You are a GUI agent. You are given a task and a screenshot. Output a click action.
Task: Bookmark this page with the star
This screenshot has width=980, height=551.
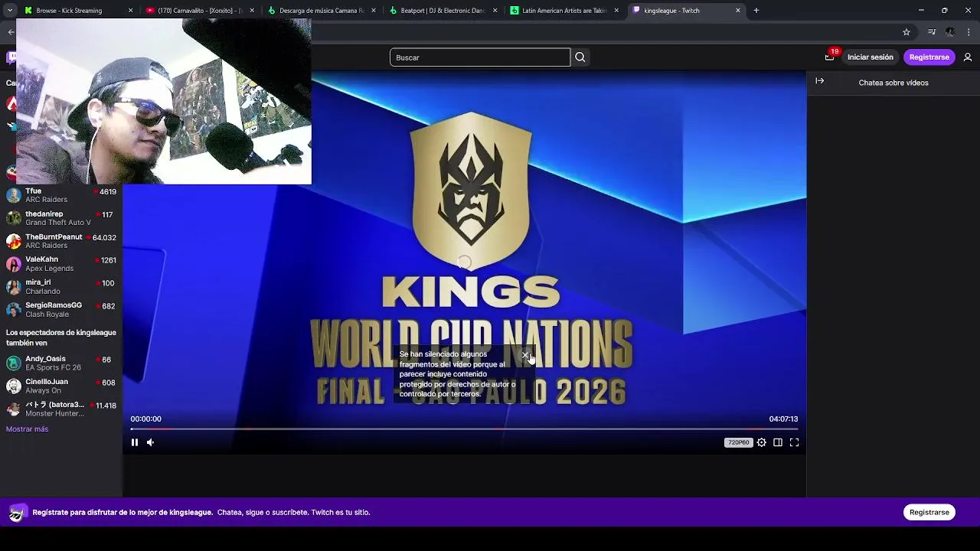[906, 32]
